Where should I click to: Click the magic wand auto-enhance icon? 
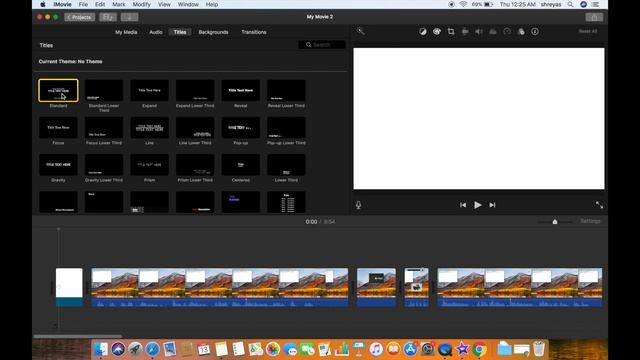tap(360, 31)
